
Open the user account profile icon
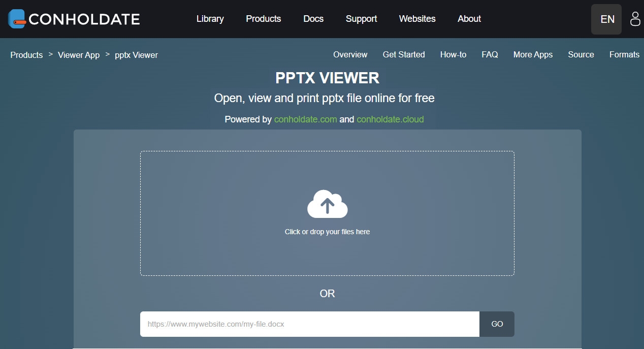tap(635, 19)
